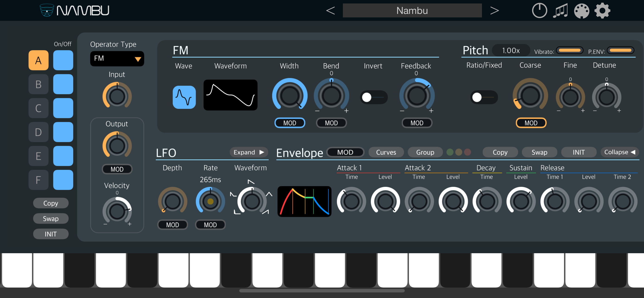This screenshot has width=644, height=298.
Task: Collapse the Envelope section
Action: [x=619, y=152]
